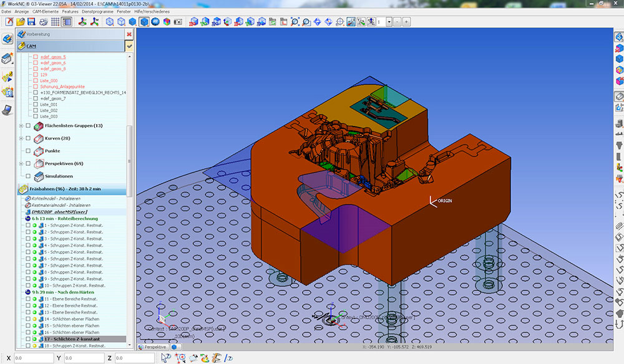Select the Fräsbahnen (96) header row
Viewport: 624px width, 364px height.
coord(72,189)
